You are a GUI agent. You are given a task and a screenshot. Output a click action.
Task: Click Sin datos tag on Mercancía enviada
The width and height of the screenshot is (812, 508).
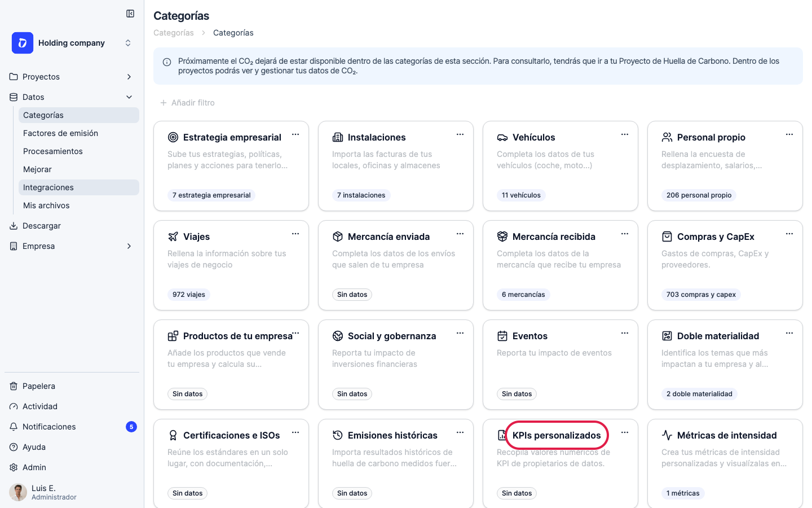[352, 295]
